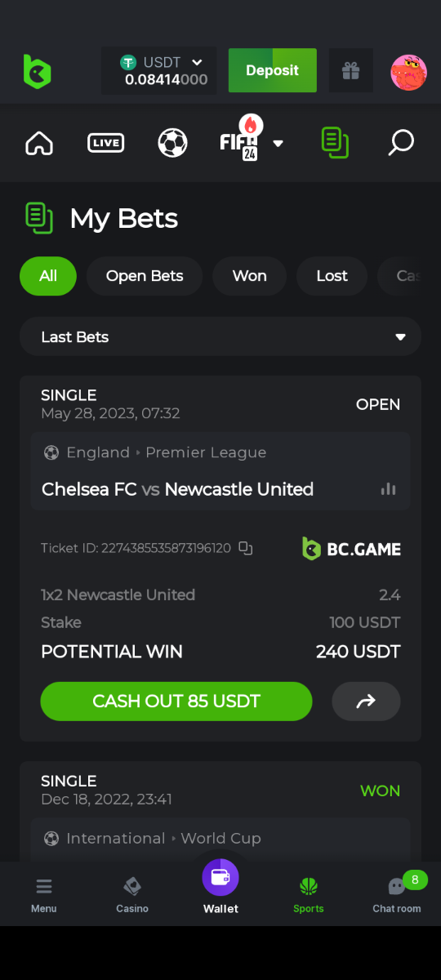Select the Lost filter tab

(x=332, y=276)
